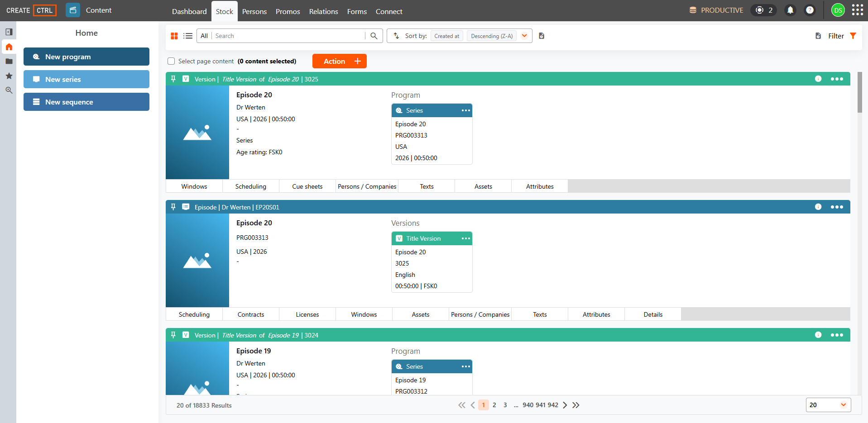The image size is (868, 423).
Task: Click the save sort document icon
Action: [x=542, y=36]
